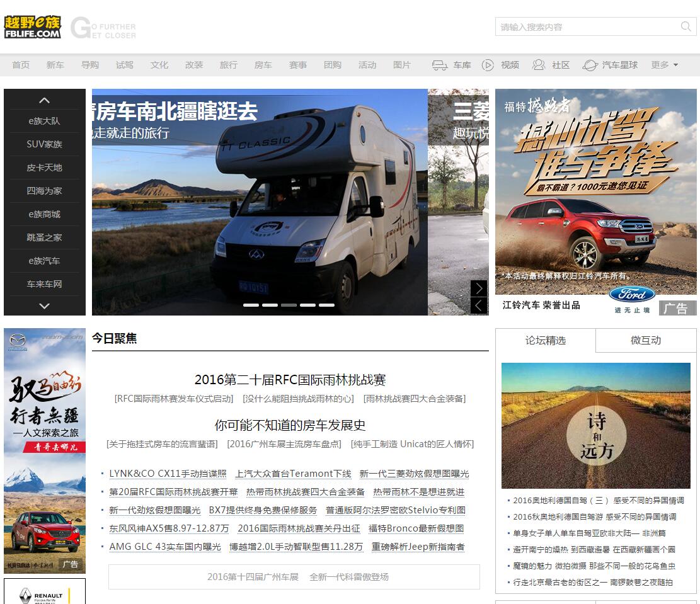This screenshot has height=604, width=700.
Task: Select e族大队 in sidebar
Action: coord(44,121)
